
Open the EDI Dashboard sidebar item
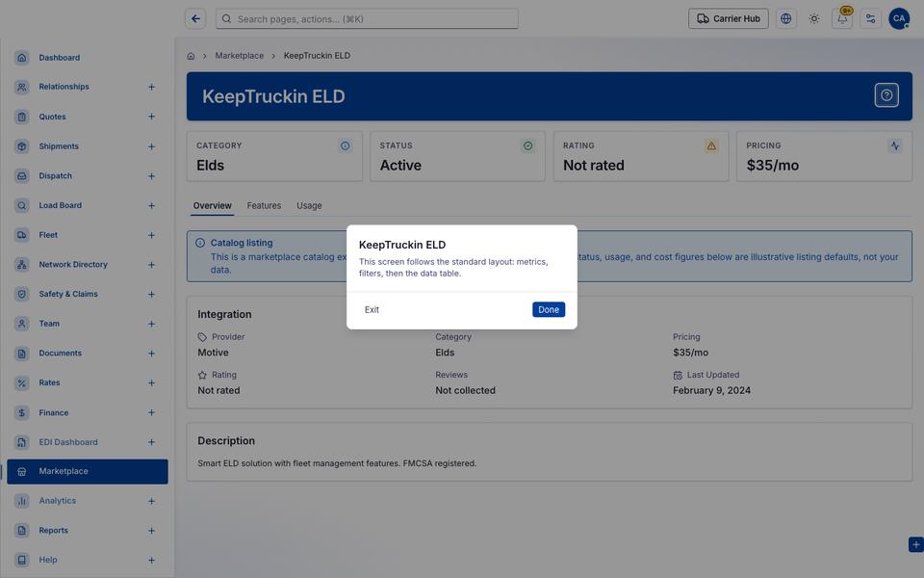[68, 442]
